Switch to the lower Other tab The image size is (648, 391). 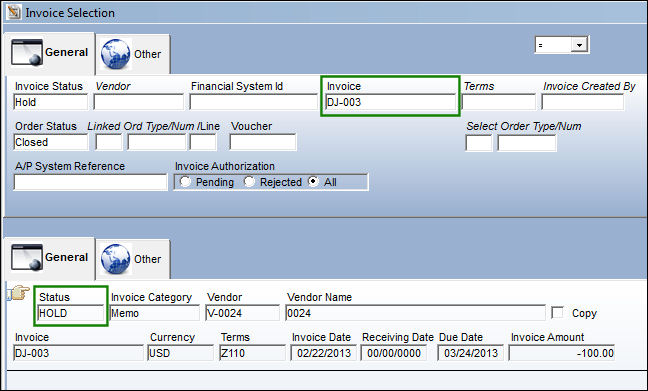point(133,259)
